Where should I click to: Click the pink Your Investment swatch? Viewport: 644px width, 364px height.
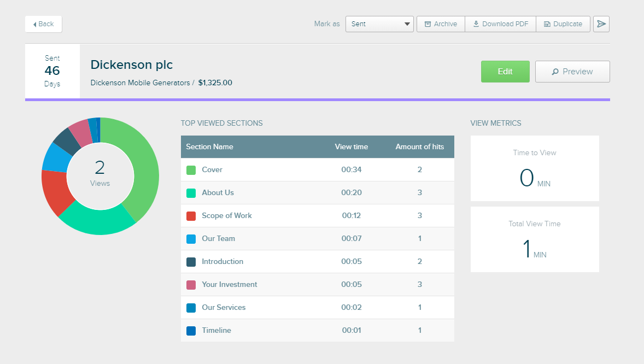point(191,285)
